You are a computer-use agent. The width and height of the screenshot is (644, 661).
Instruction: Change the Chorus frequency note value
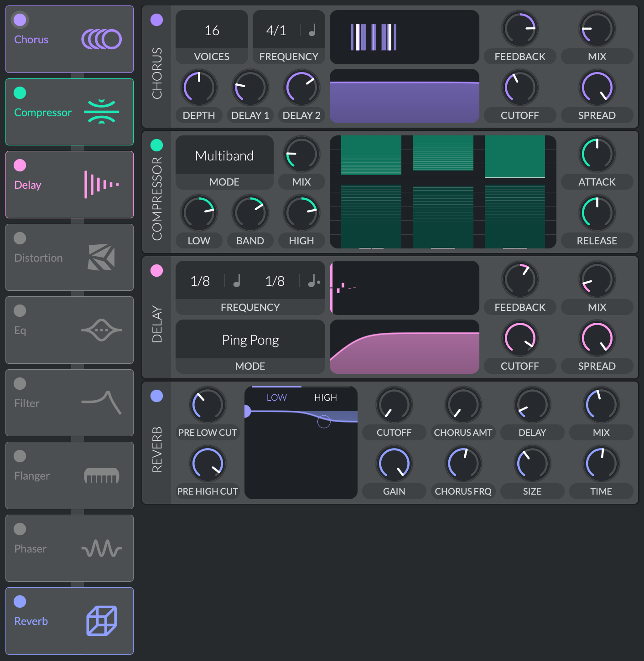point(312,30)
